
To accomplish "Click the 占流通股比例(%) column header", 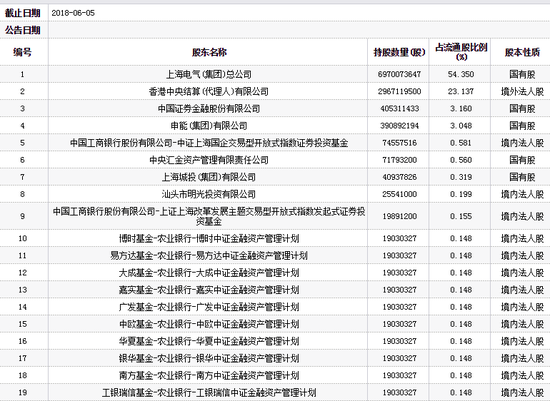I will point(461,52).
